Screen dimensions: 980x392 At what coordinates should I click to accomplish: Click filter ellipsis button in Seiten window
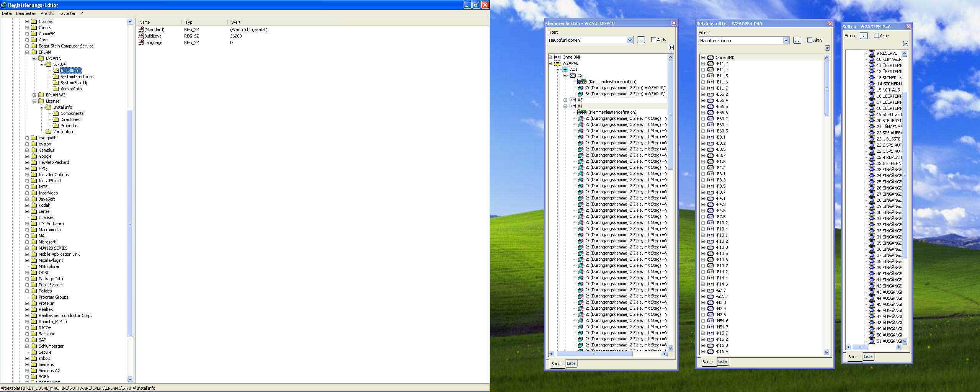(864, 36)
